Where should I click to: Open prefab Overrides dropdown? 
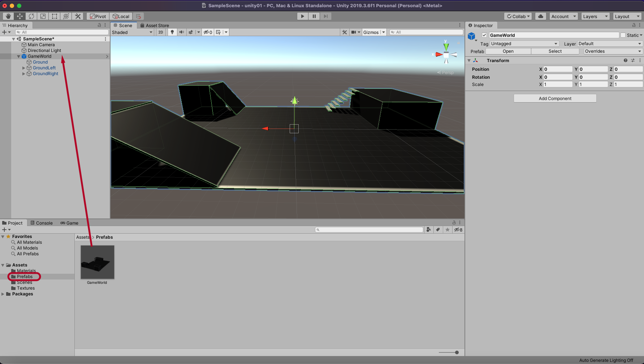613,51
